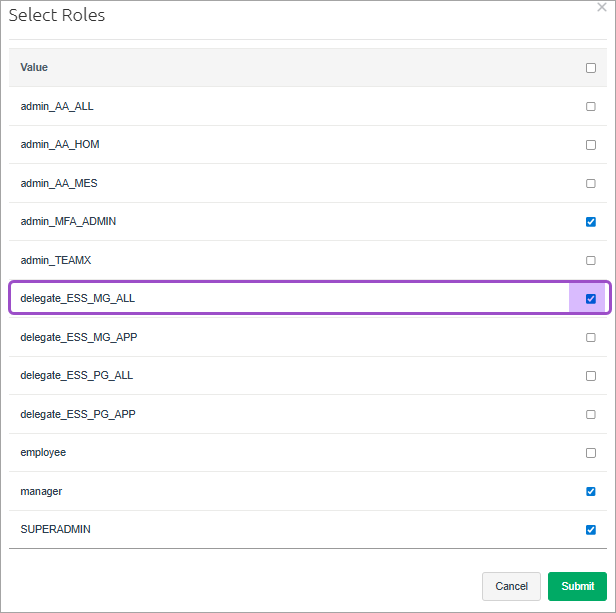Select the admin_AA_MES role checkbox
Screen dimensions: 616x613
point(591,183)
